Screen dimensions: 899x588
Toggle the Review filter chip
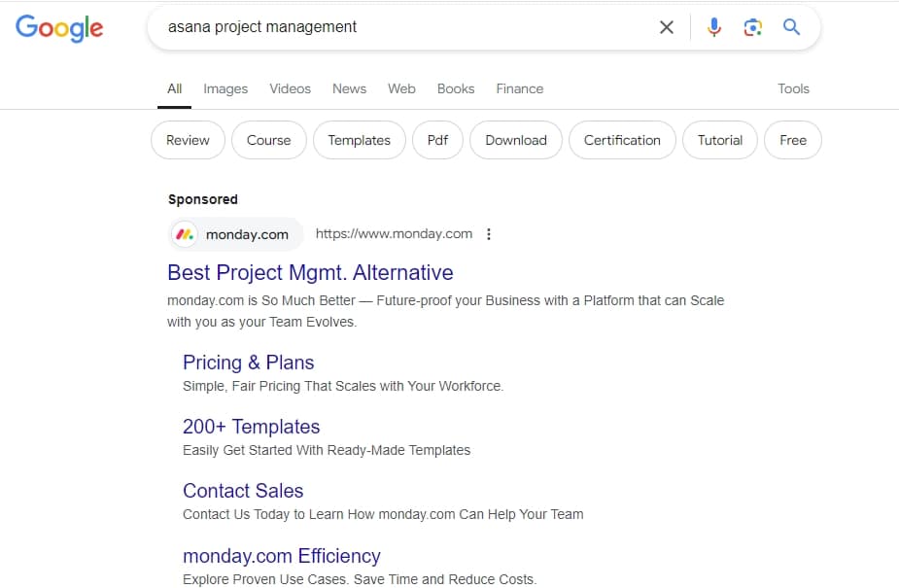pos(188,140)
